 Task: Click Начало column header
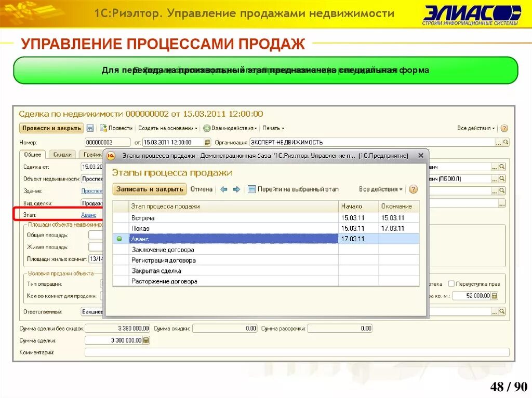coord(358,206)
